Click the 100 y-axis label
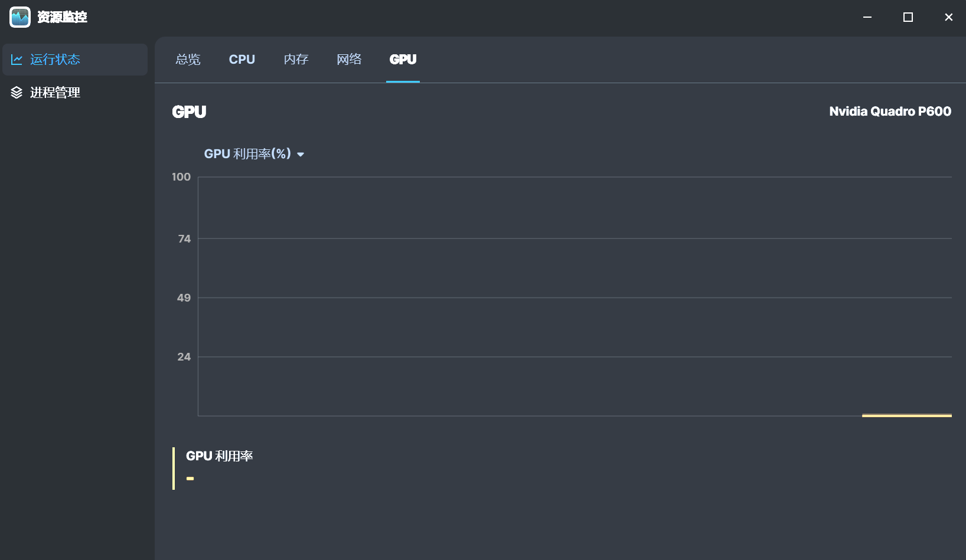The image size is (966, 560). click(x=181, y=177)
